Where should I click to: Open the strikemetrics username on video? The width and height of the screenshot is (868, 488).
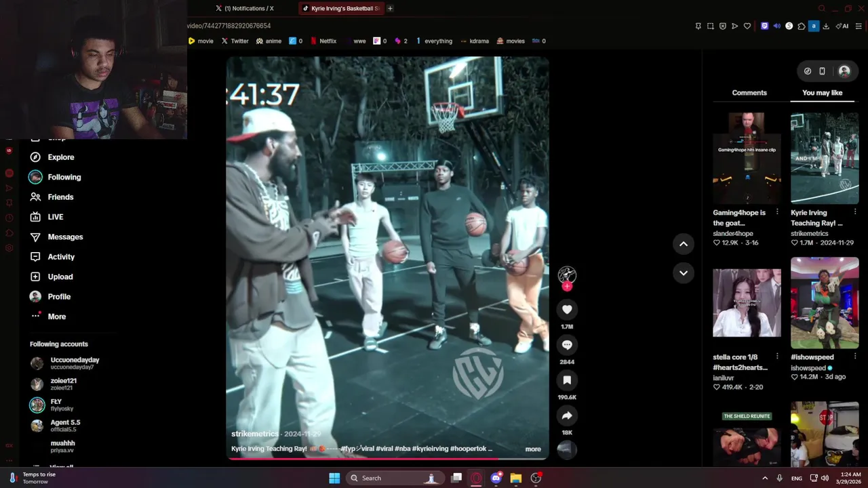click(x=254, y=434)
